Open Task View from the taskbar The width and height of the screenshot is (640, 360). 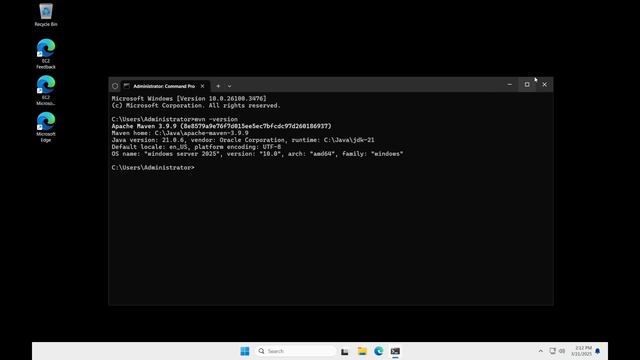[x=345, y=351]
